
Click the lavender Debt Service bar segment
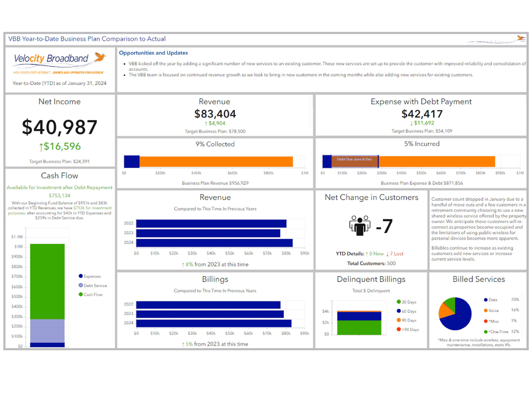[47, 331]
